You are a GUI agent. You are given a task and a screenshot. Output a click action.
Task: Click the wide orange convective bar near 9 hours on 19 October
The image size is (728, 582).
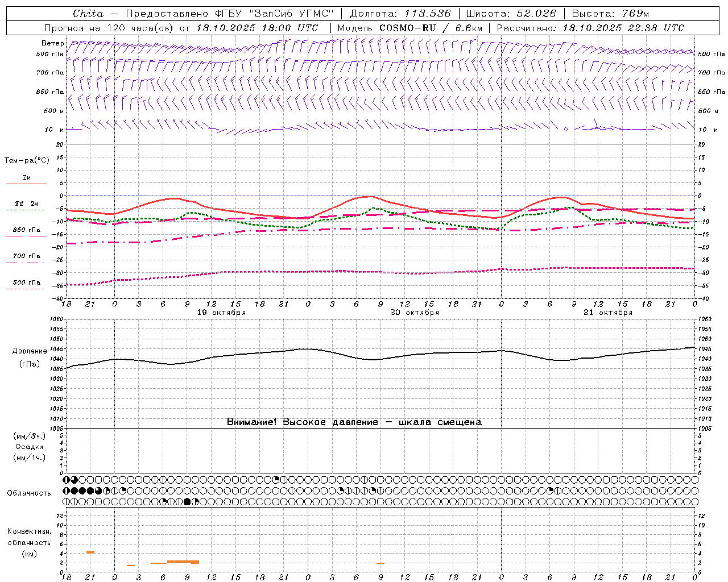click(183, 562)
